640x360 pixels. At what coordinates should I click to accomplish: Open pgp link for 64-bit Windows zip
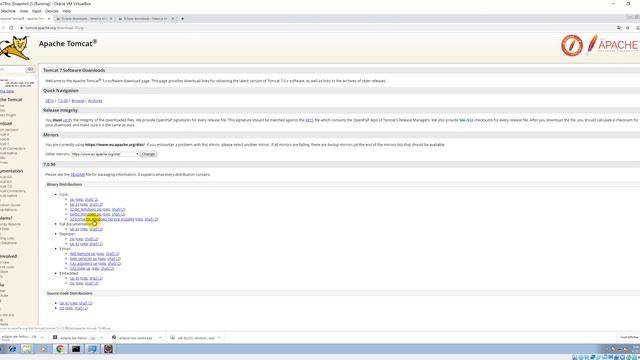point(106,214)
